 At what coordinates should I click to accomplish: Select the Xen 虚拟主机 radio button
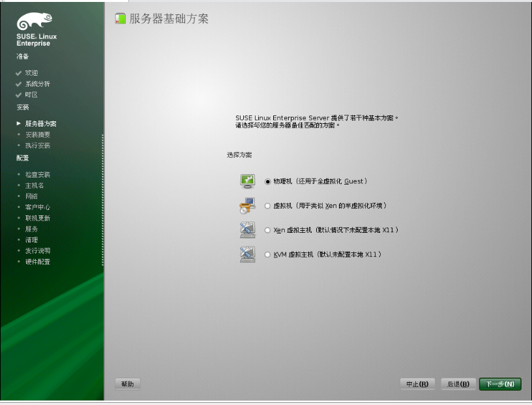tap(267, 230)
